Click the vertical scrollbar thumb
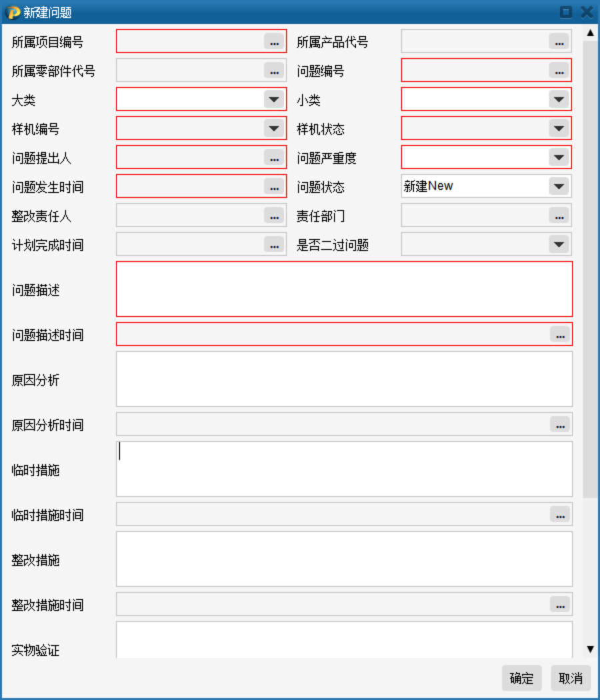 590,268
